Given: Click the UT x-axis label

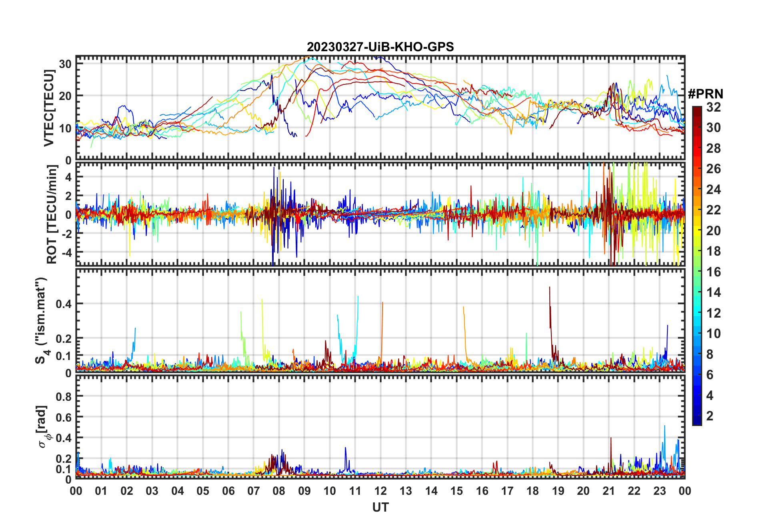Looking at the screenshot, I should pos(380,507).
